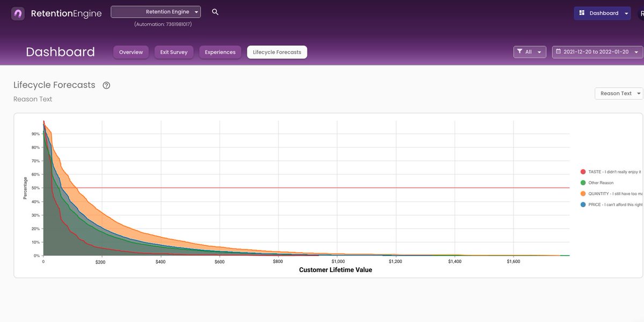Switch to the Exit Survey tab

point(174,52)
